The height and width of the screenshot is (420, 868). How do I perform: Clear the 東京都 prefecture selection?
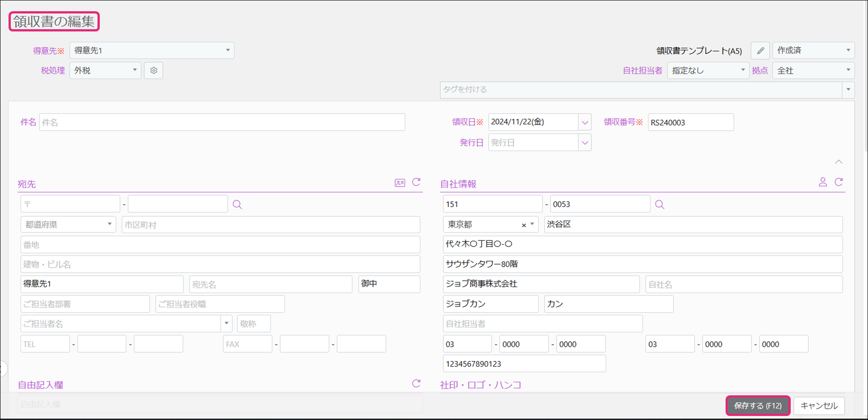click(x=523, y=225)
